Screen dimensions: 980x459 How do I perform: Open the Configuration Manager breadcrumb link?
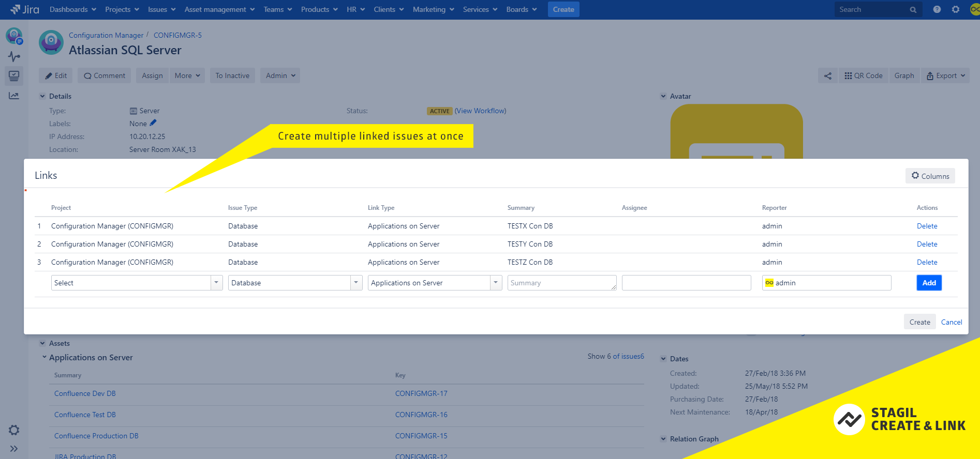click(x=106, y=35)
